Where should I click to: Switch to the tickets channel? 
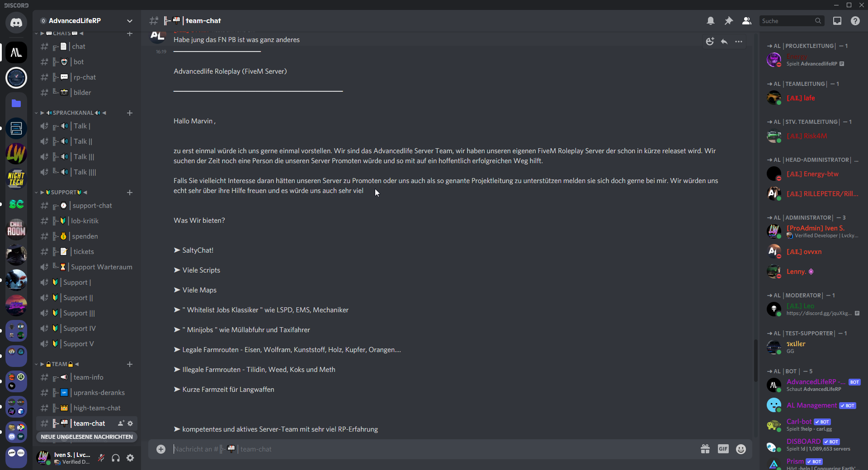point(84,252)
